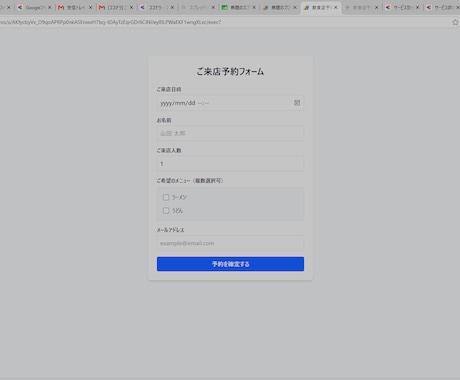Close the Google tab
Image resolution: width=460 pixels, height=380 pixels.
coord(50,7)
